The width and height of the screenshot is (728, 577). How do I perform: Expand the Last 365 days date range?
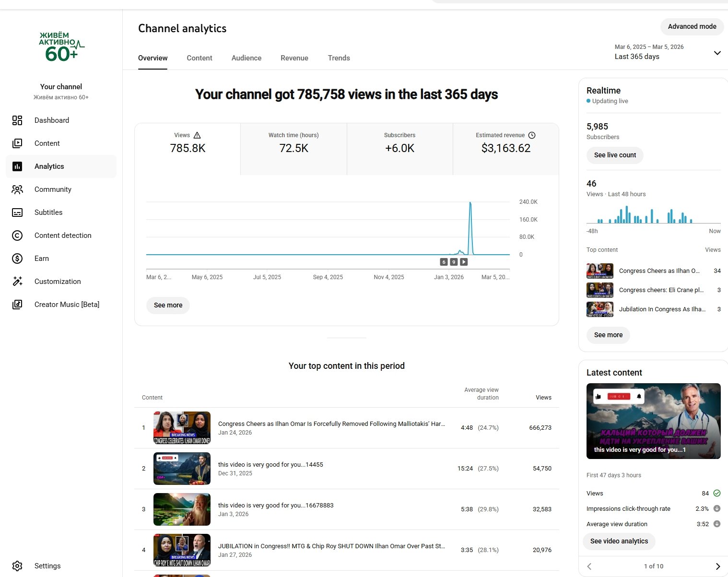point(717,53)
